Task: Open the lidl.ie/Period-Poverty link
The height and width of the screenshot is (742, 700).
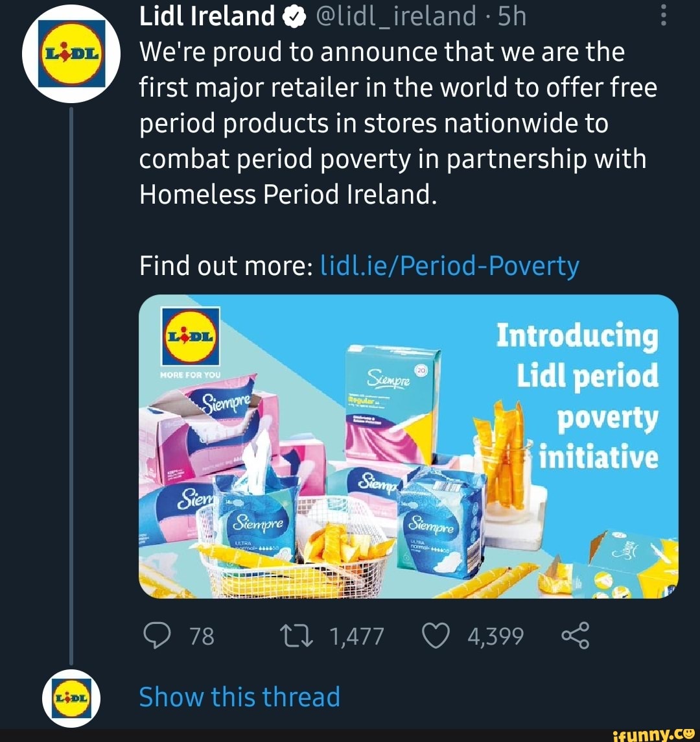Action: 450,265
